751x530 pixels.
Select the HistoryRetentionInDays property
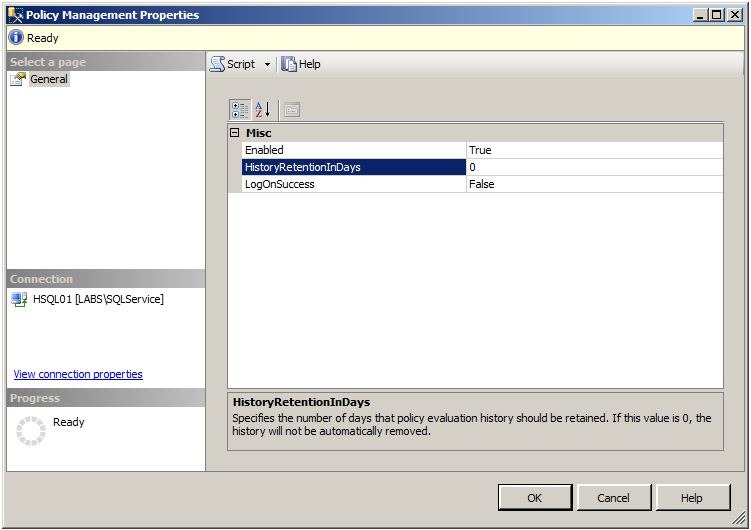[354, 167]
